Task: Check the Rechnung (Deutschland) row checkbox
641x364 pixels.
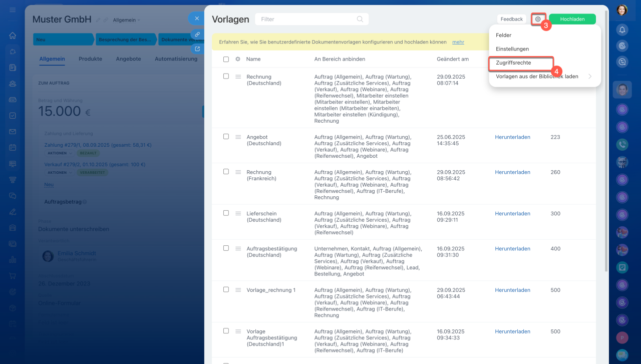Action: point(226,76)
